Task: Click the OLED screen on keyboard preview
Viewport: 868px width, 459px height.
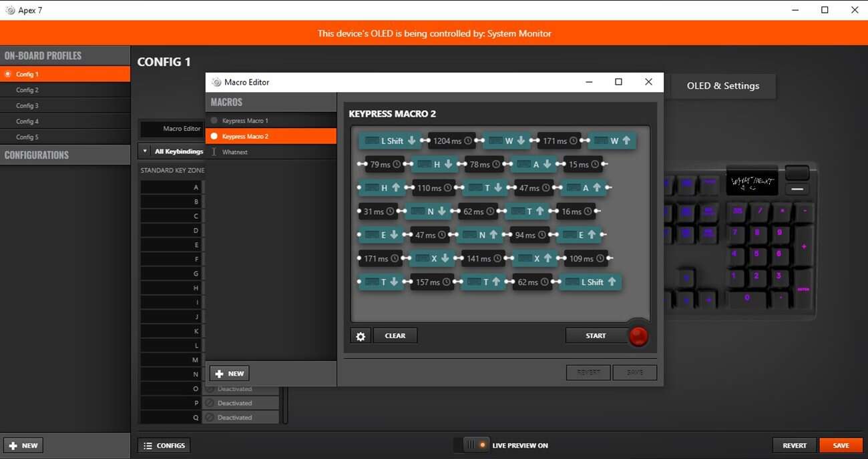Action: point(752,181)
